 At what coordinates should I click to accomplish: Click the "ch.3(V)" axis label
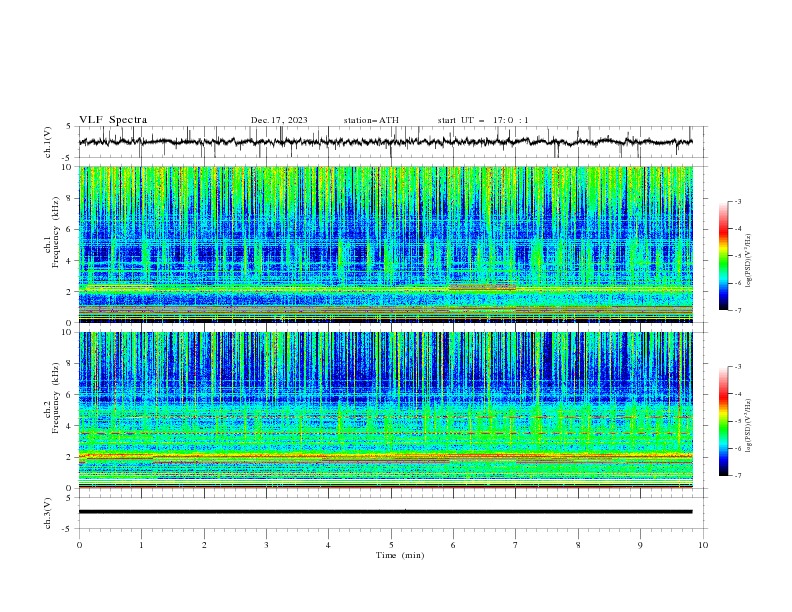[48, 513]
